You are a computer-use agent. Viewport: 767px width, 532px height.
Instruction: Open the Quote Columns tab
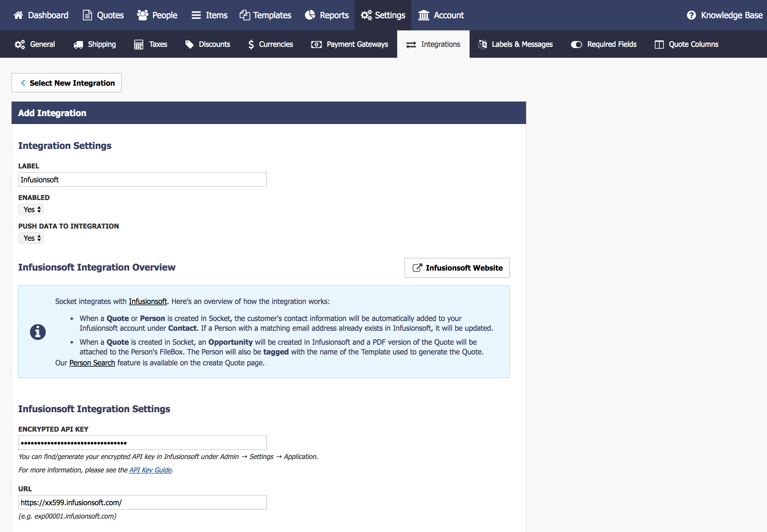point(687,44)
